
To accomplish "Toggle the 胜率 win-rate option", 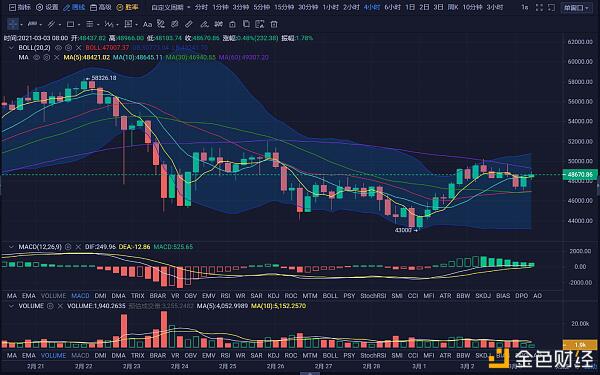I will coord(128,7).
